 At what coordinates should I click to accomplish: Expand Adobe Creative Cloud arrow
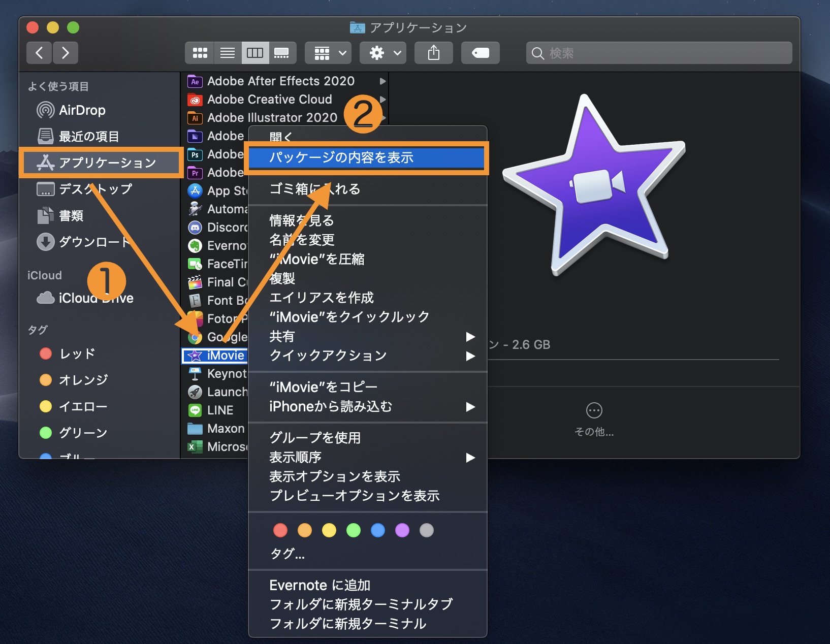pyautogui.click(x=382, y=100)
